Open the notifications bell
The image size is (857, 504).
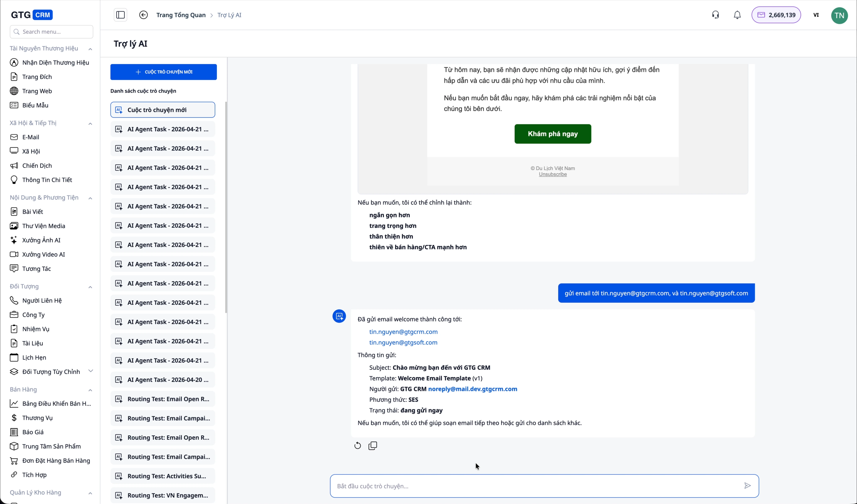(737, 15)
